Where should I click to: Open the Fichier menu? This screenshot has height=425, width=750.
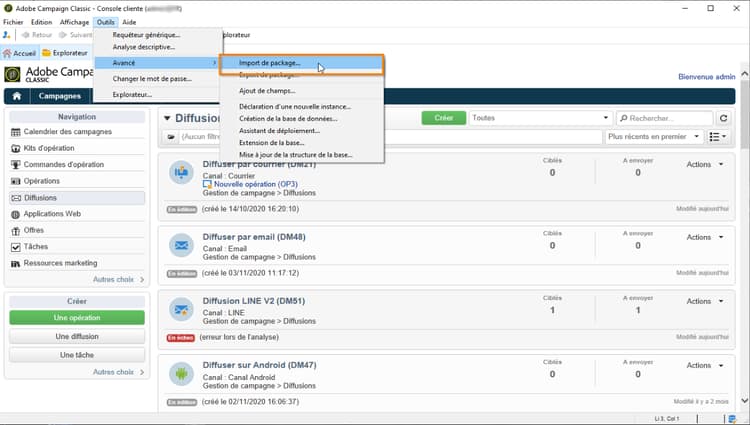pyautogui.click(x=13, y=22)
